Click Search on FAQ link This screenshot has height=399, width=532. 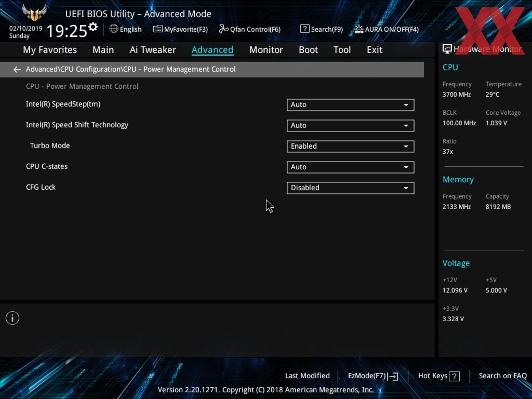[503, 376]
